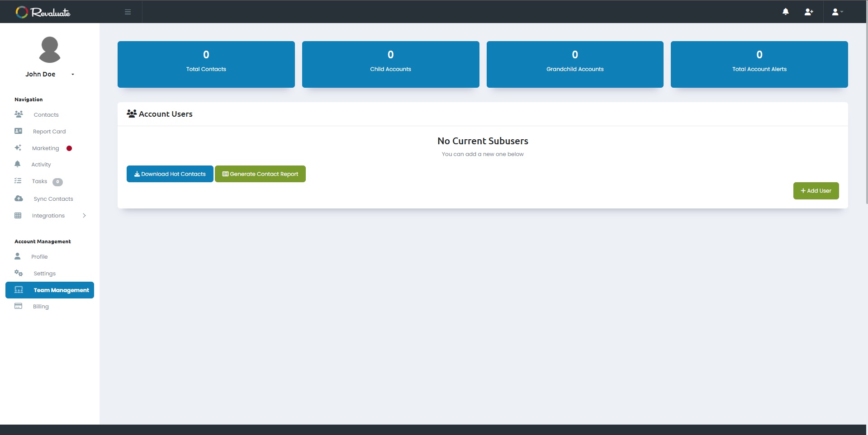This screenshot has width=868, height=435.
Task: Click the Revaluate logo
Action: click(x=43, y=12)
